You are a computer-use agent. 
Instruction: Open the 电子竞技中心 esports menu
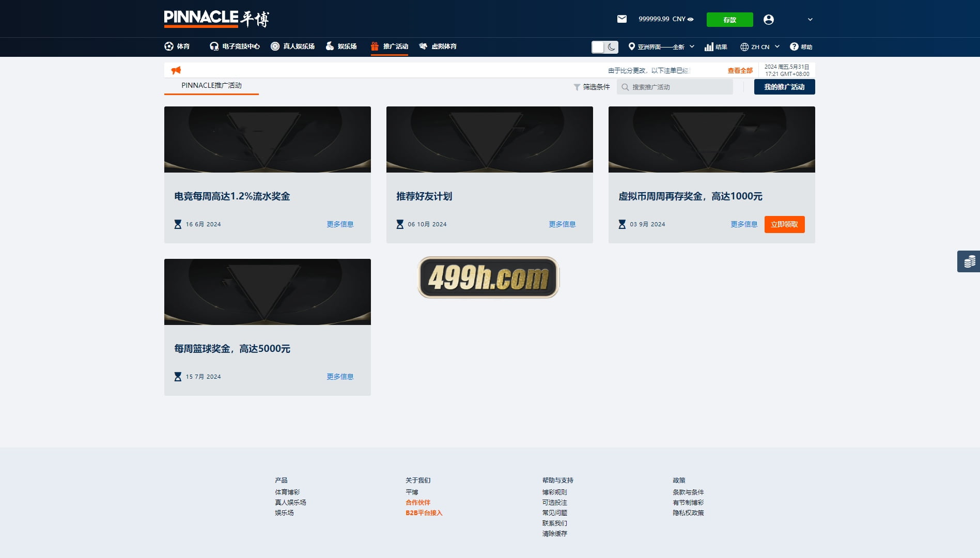click(x=235, y=47)
